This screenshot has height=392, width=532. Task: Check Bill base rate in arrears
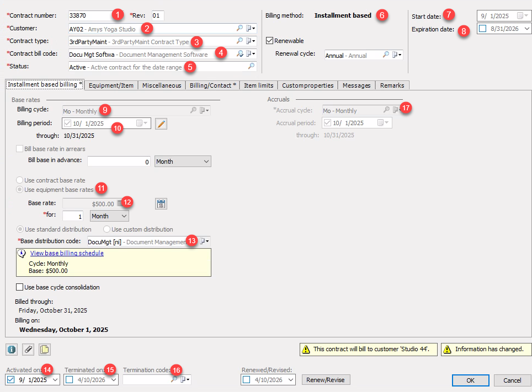click(x=20, y=149)
